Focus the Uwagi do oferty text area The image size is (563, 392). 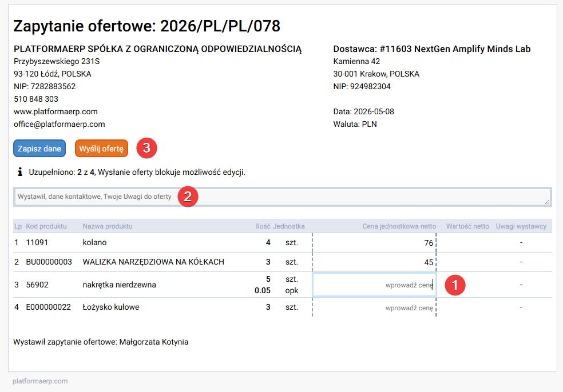282,197
